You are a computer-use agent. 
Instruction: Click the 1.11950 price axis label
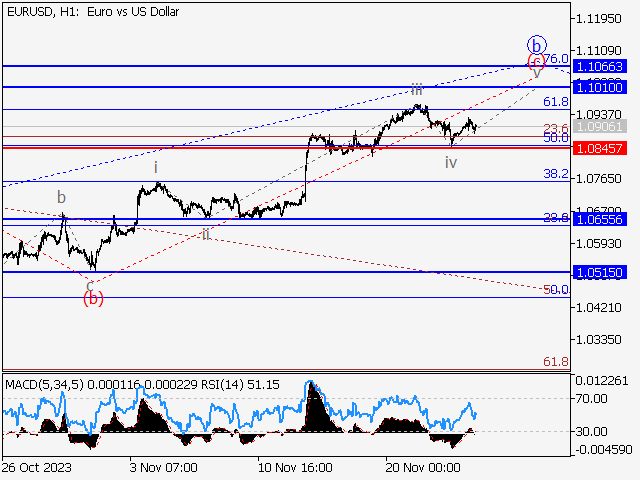598,19
